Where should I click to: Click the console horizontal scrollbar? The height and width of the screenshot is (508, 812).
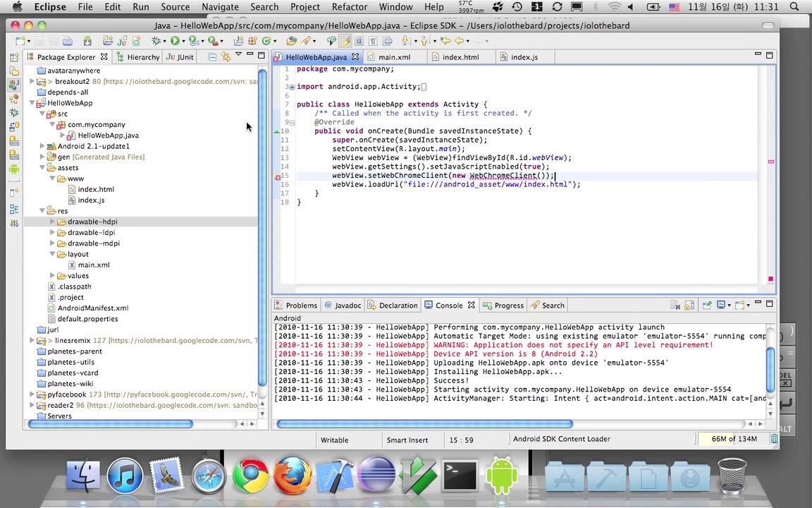[x=424, y=423]
